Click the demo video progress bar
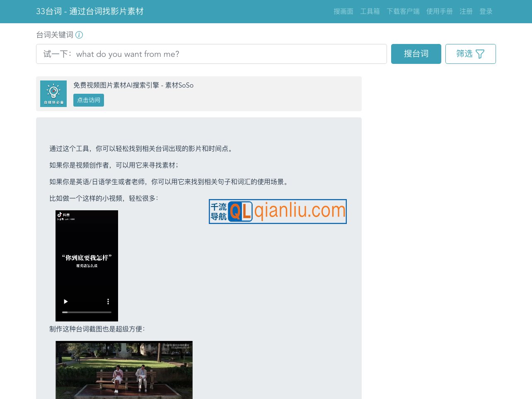This screenshot has height=399, width=532. pyautogui.click(x=87, y=312)
